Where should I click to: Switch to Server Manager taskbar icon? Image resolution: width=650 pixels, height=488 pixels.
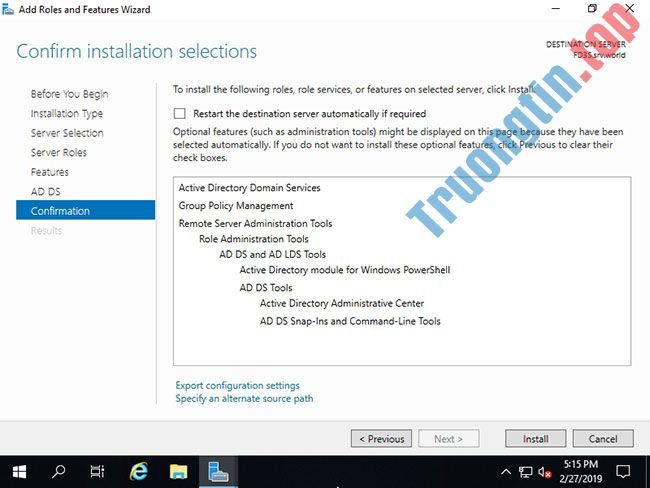218,472
